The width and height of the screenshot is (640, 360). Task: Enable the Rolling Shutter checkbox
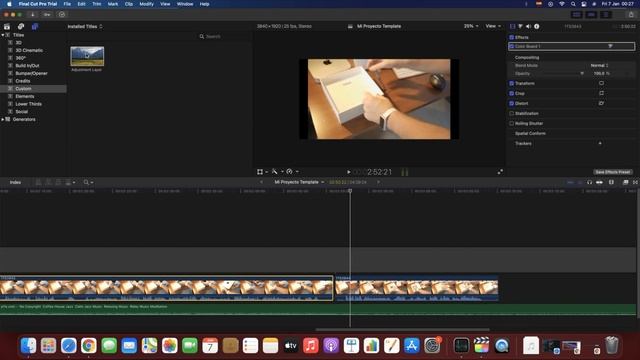pyautogui.click(x=511, y=123)
